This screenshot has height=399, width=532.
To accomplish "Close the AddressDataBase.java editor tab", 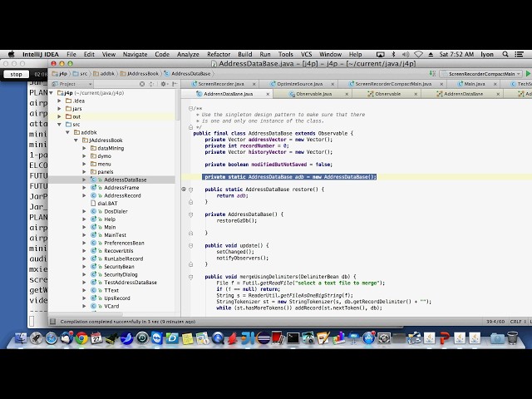I will pos(268,94).
